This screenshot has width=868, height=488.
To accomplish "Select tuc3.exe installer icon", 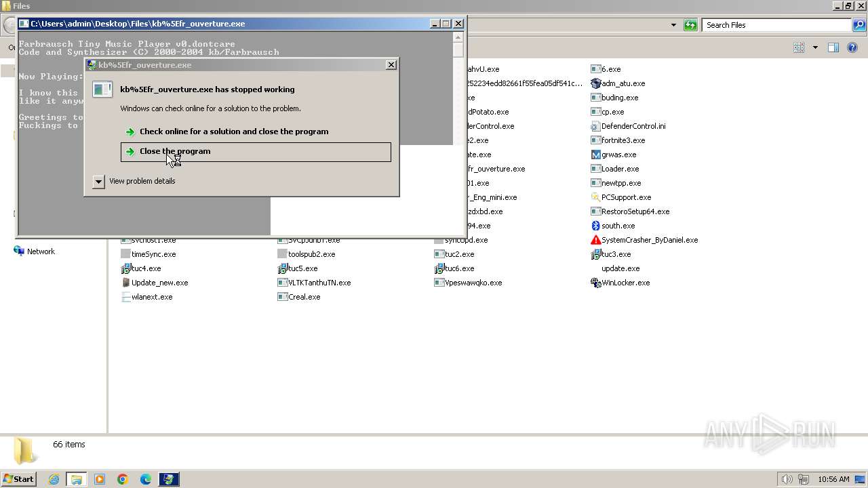I will (x=596, y=254).
